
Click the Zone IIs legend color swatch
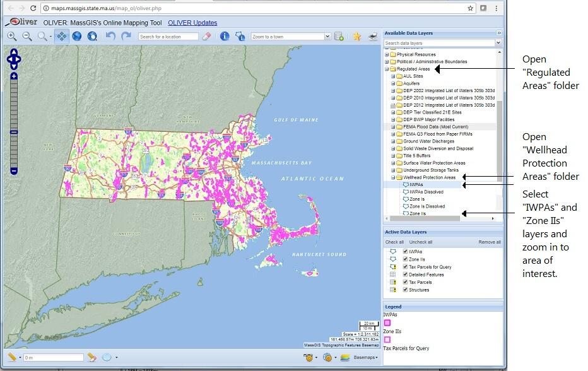coord(387,339)
